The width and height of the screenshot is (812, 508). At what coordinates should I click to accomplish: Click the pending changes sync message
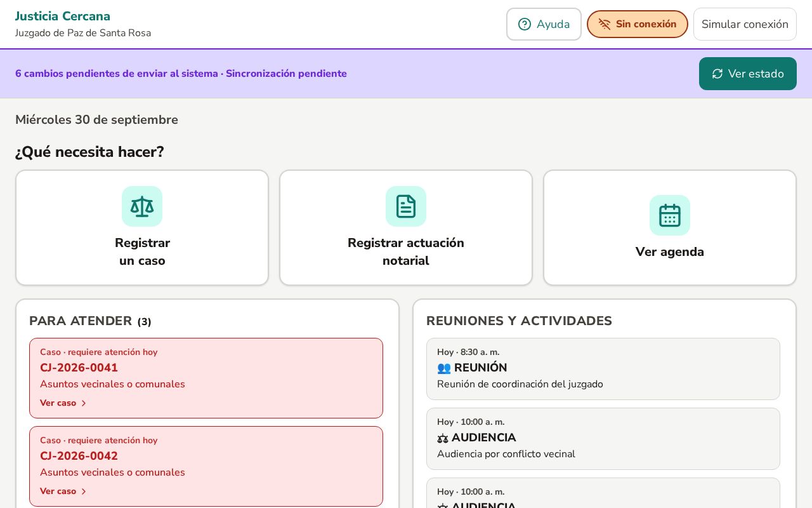181,74
